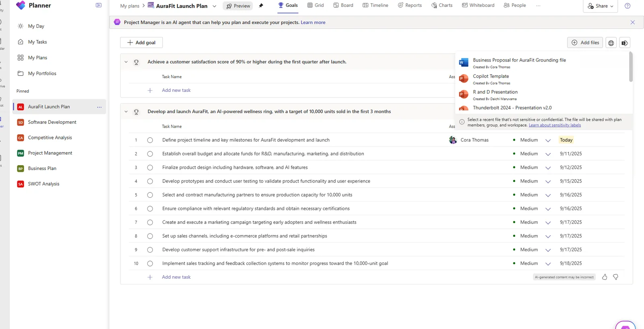Click the Software Development plan icon
The height and width of the screenshot is (329, 644).
pos(21,122)
